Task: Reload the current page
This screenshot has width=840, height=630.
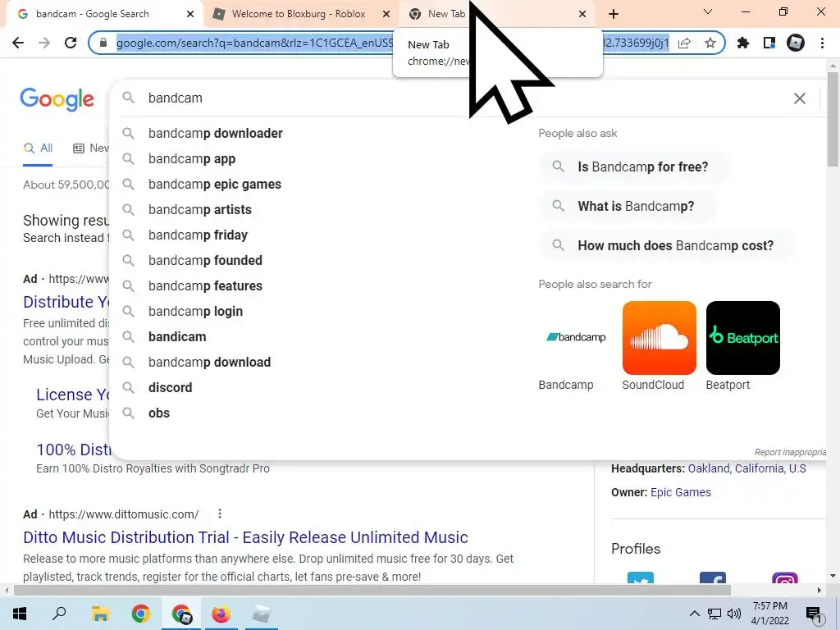Action: [x=71, y=43]
